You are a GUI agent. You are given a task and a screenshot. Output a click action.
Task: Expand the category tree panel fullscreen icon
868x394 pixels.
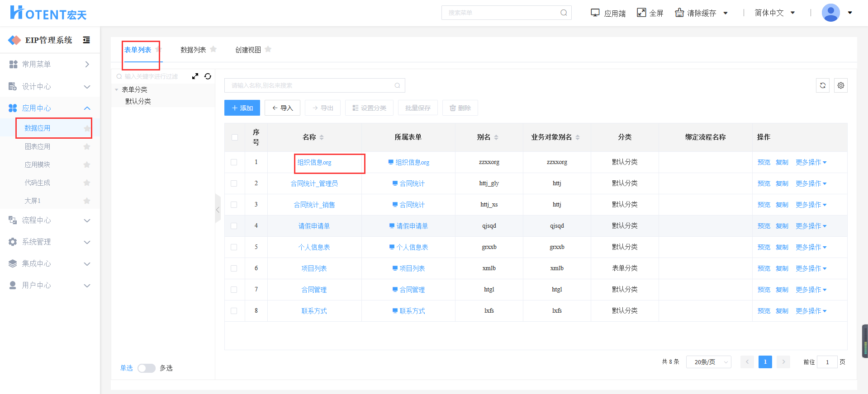(195, 76)
